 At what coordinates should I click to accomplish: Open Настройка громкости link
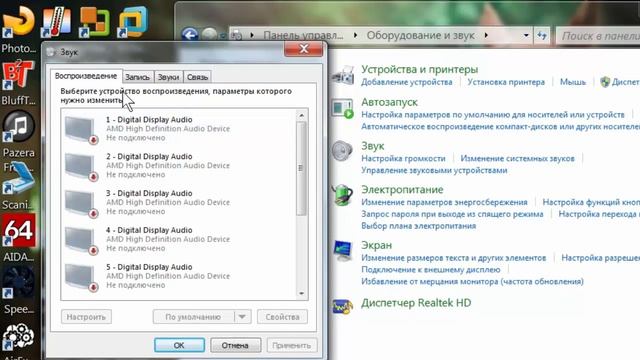point(403,158)
